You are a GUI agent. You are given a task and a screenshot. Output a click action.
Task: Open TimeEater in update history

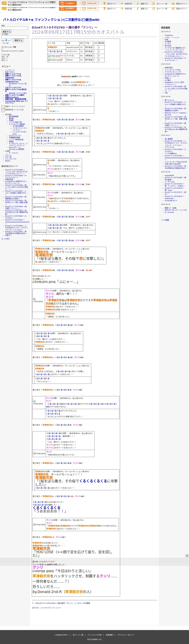click(x=169, y=35)
